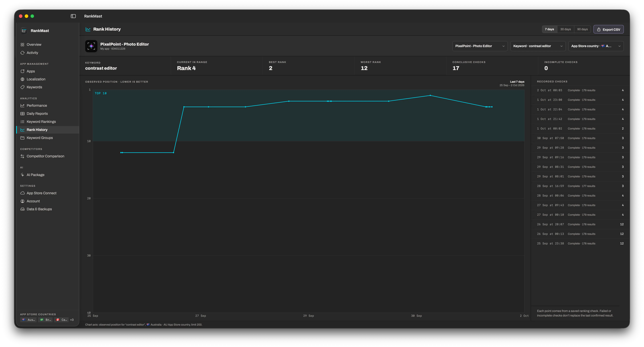Select the 7 days range
Image resolution: width=644 pixels, height=347 pixels.
pyautogui.click(x=549, y=29)
